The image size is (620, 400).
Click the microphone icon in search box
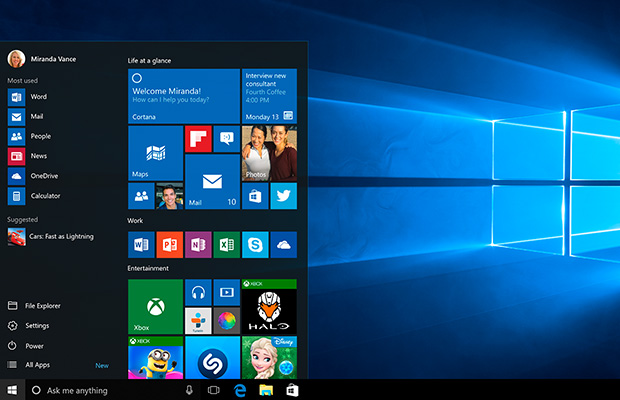pos(189,390)
